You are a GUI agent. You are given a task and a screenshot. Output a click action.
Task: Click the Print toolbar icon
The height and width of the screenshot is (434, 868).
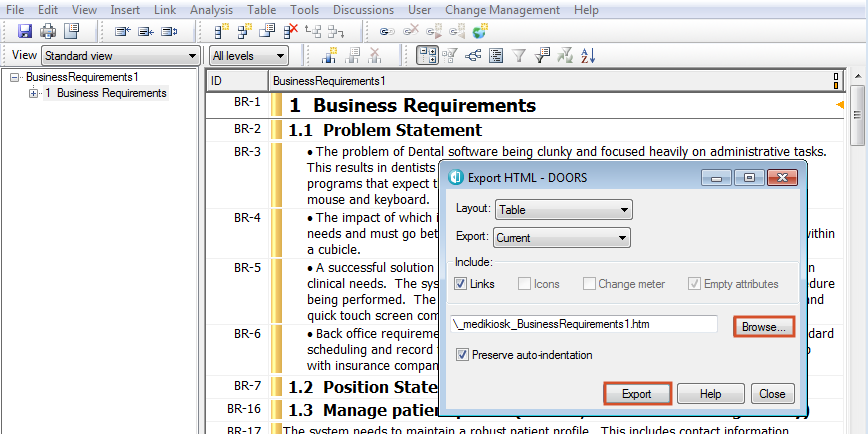(x=47, y=32)
